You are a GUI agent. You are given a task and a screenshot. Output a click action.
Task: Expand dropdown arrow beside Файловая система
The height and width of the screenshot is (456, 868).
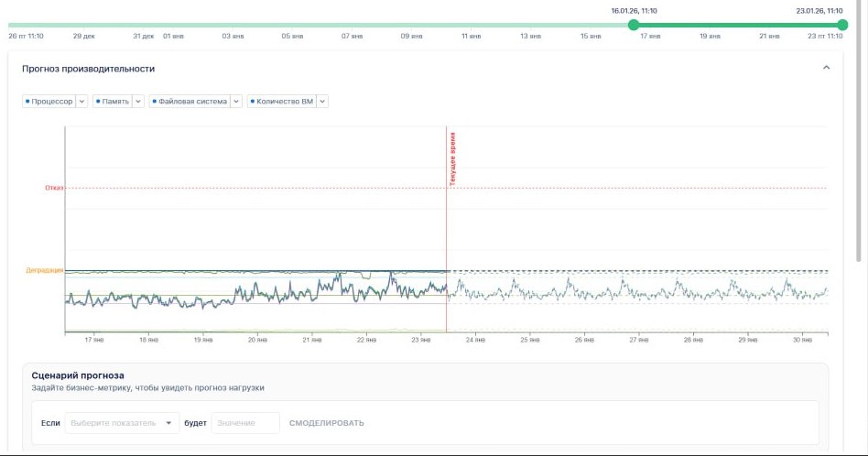click(x=236, y=102)
